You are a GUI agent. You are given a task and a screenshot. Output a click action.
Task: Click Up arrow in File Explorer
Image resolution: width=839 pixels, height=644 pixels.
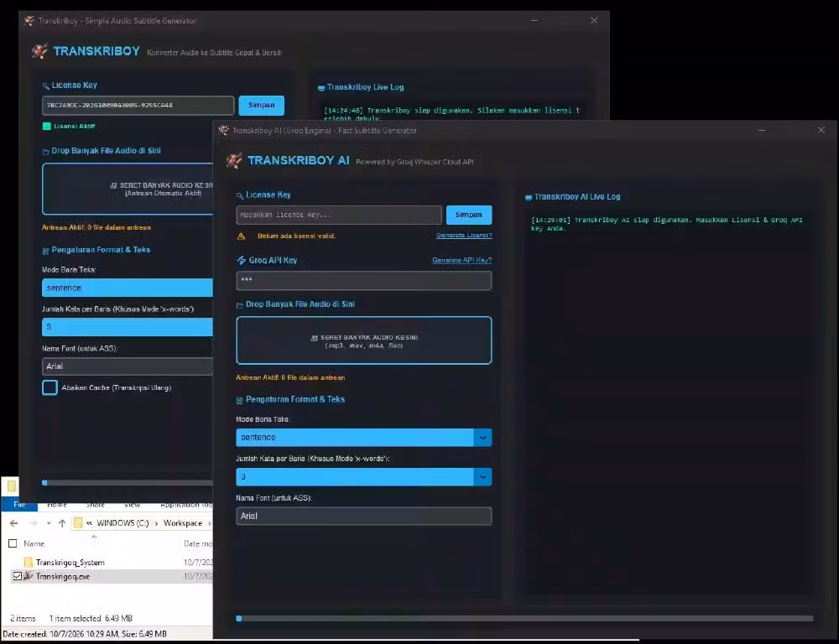coord(62,523)
